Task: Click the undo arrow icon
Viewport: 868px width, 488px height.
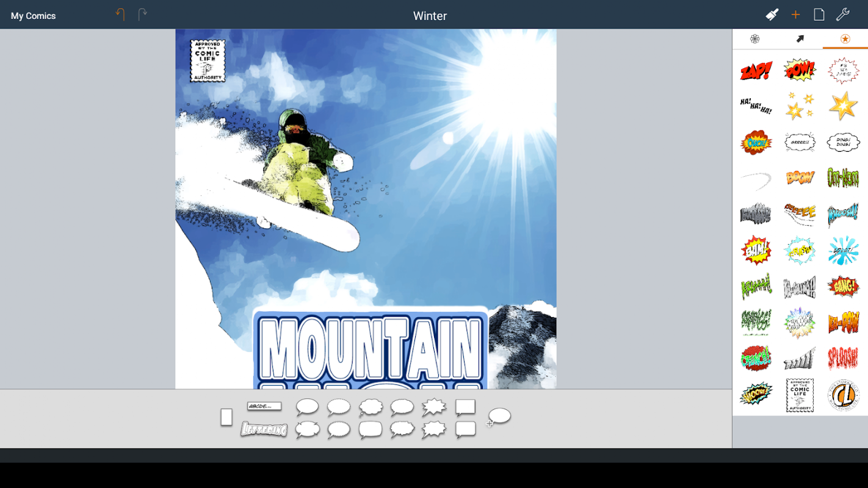Action: (x=120, y=15)
